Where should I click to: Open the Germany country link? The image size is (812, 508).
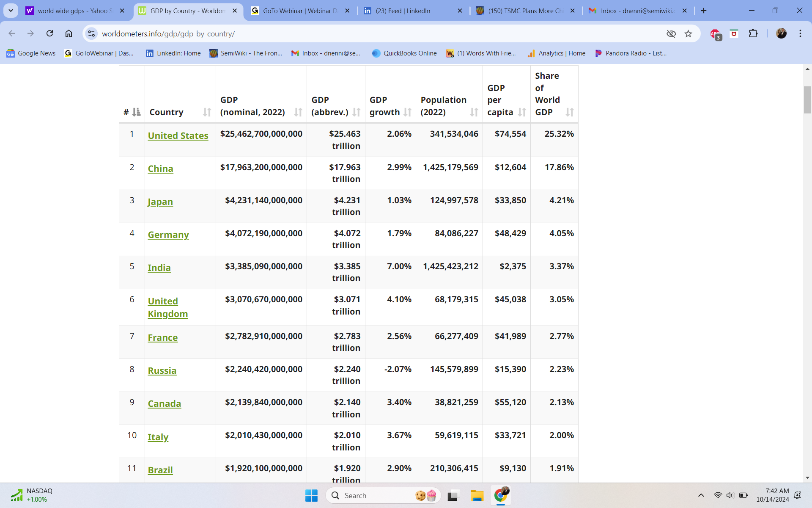[168, 235]
